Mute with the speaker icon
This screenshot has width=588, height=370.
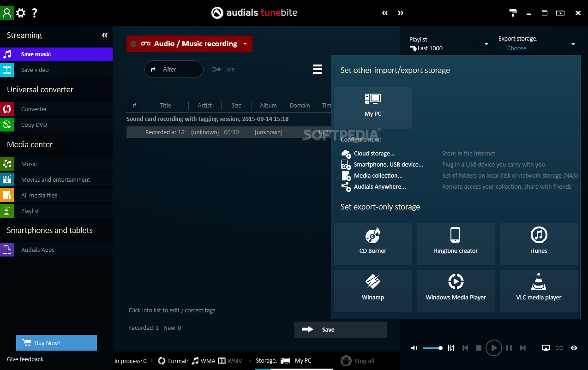click(414, 348)
